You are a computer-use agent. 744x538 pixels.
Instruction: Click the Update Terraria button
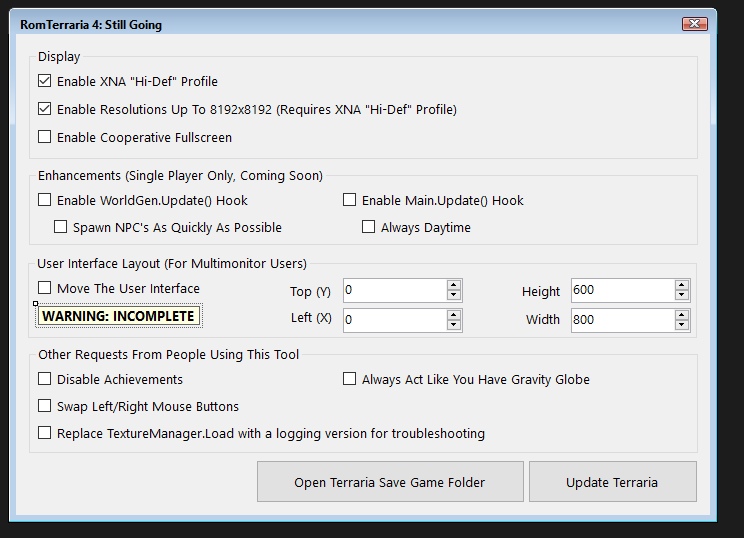(x=613, y=482)
